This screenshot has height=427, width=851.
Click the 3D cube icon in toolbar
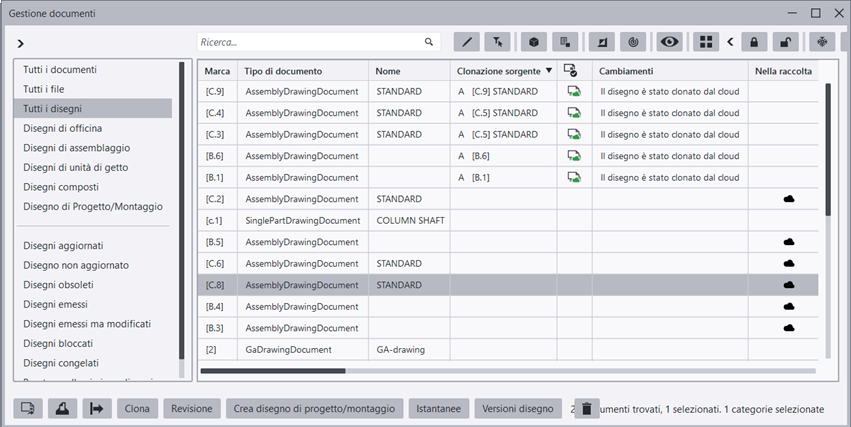535,42
